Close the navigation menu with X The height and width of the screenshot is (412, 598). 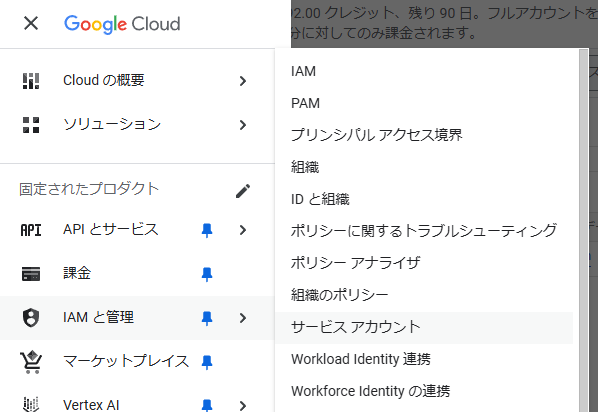click(31, 23)
